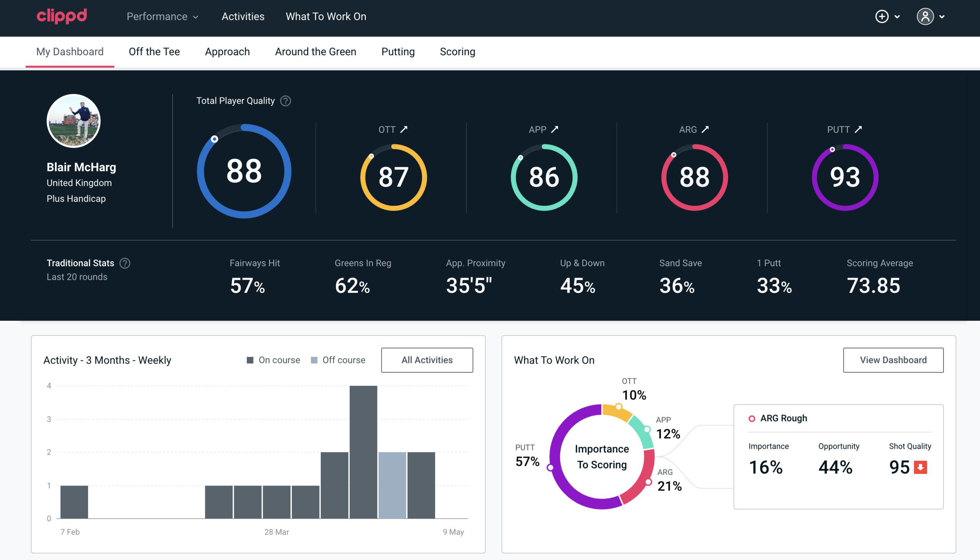
Task: Click the All Activities button
Action: tap(427, 360)
